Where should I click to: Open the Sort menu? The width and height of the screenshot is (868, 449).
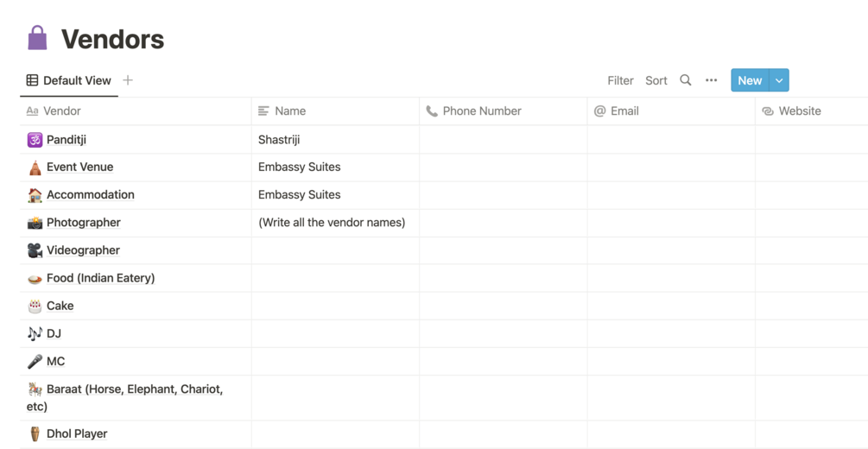coord(656,80)
